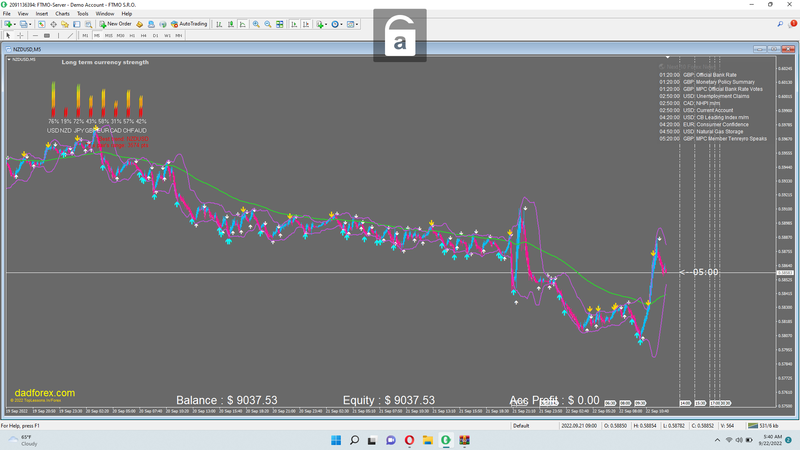Open the Indicators list icon
The height and width of the screenshot is (450, 800).
[x=319, y=24]
